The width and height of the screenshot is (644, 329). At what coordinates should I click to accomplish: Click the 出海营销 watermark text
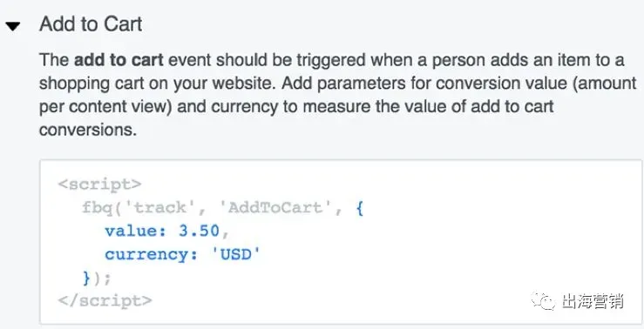click(590, 300)
